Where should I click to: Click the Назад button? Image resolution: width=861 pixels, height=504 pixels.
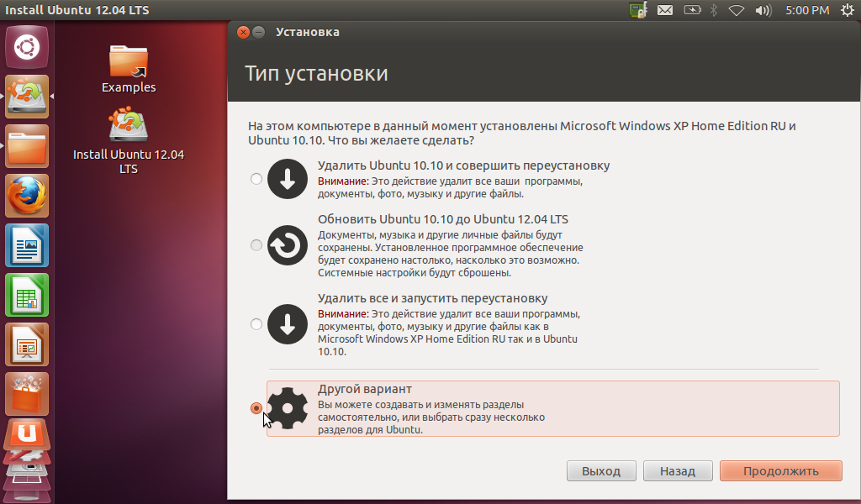678,471
